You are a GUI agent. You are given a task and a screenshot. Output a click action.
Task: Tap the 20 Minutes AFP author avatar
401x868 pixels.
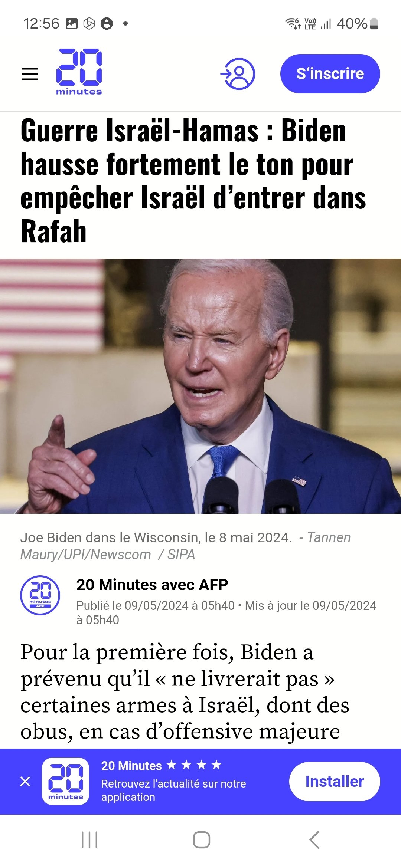point(40,595)
